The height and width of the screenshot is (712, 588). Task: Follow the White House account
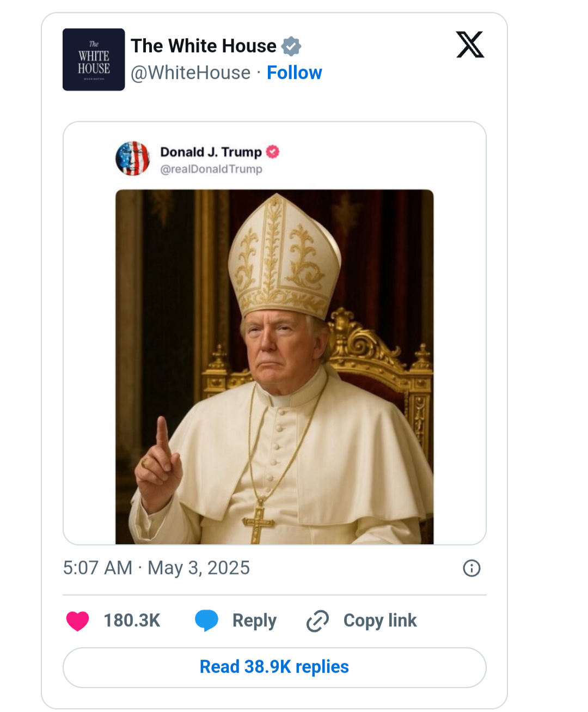tap(294, 72)
